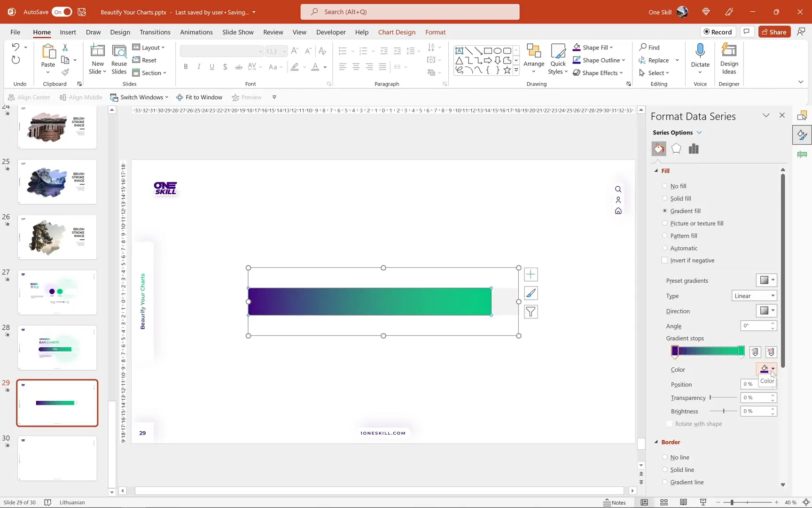The height and width of the screenshot is (508, 812).
Task: Open the Layout dropdown
Action: [x=148, y=48]
